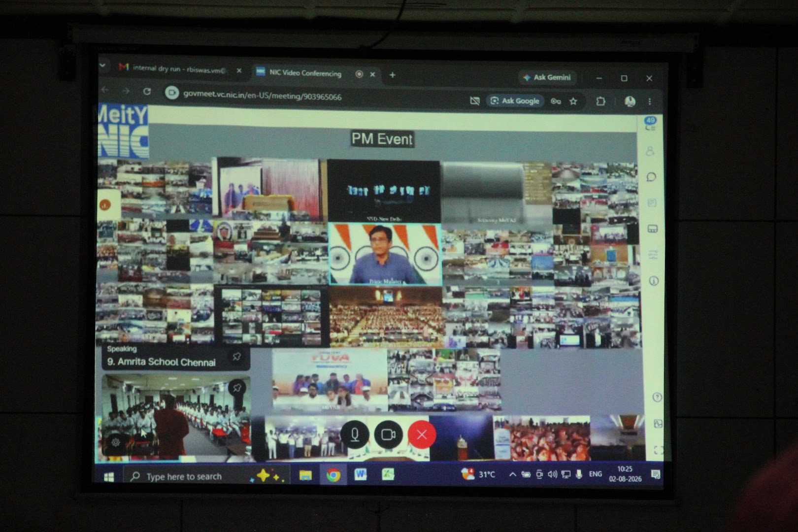Screen dimensions: 798x532
Task: Click the Ask Gemini button
Action: tap(547, 77)
